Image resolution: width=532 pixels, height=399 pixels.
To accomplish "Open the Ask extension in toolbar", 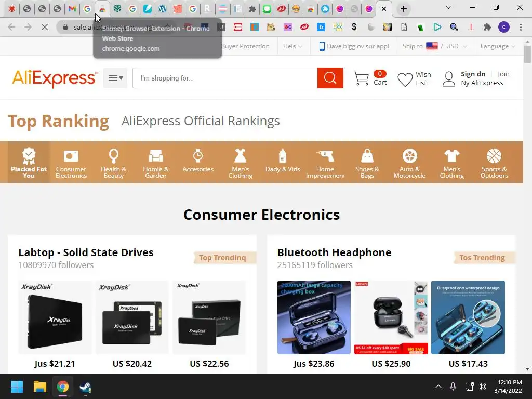I will [304, 27].
